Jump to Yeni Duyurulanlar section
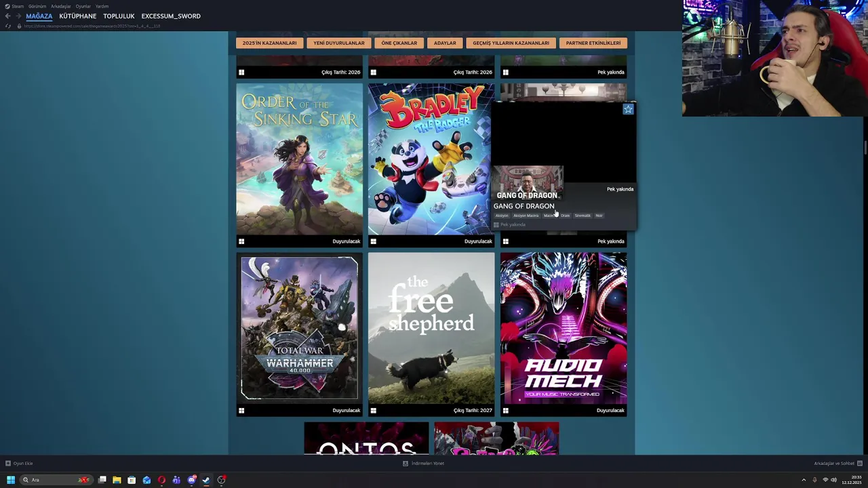868x488 pixels. [339, 43]
